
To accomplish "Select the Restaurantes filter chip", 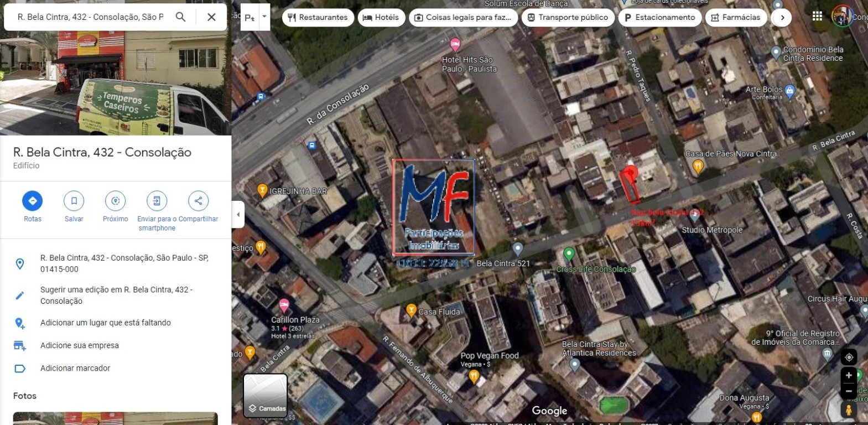I will [318, 18].
